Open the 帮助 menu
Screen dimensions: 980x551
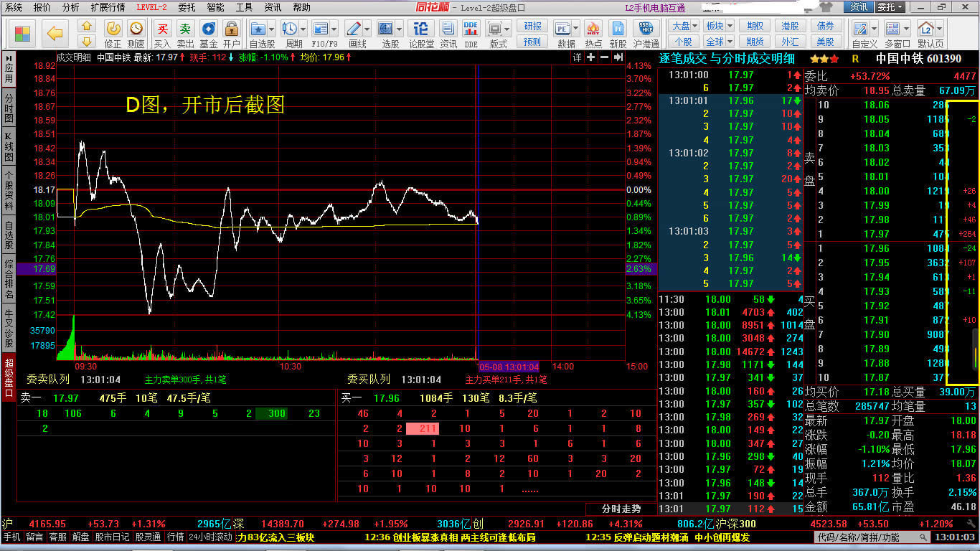(302, 7)
